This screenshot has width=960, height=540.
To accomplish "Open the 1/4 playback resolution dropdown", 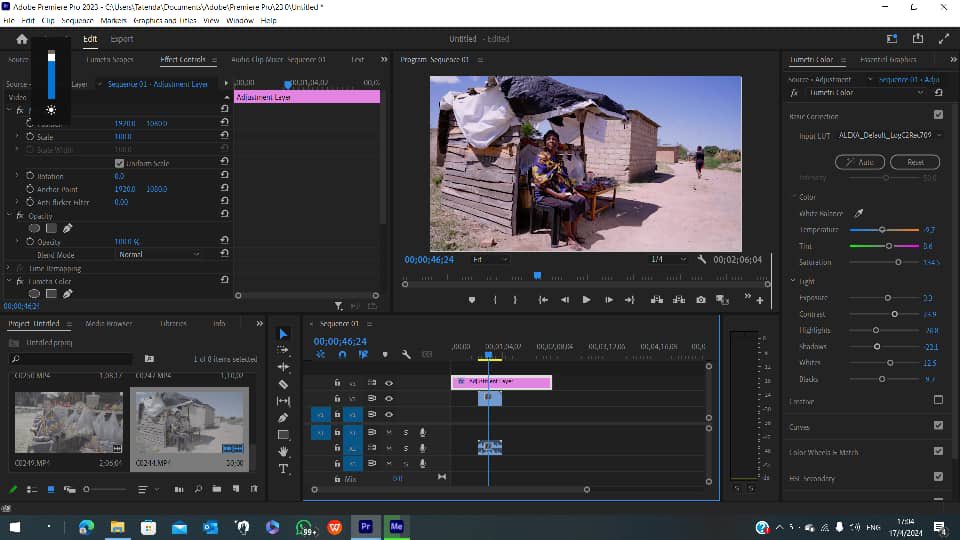I will pyautogui.click(x=668, y=260).
